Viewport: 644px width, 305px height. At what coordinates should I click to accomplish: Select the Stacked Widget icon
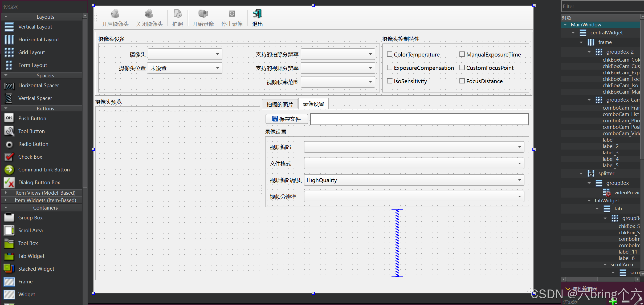[9, 269]
